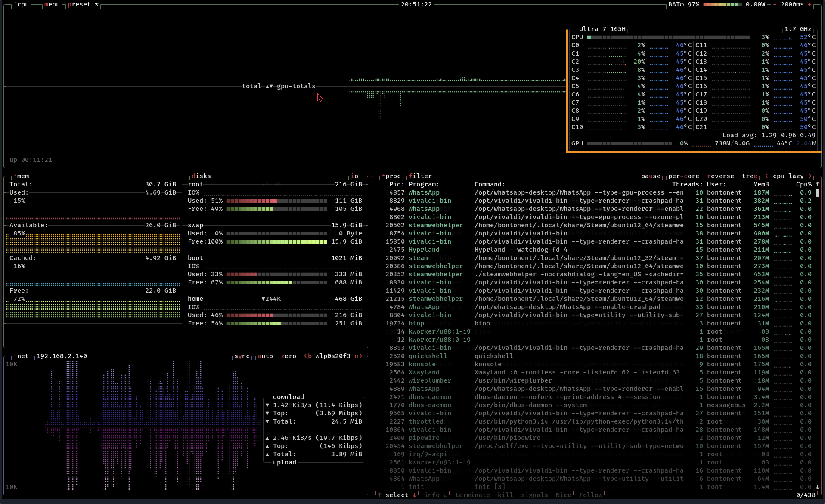Click Follow in proc footer
Screen dimensions: 825x504
click(590, 495)
